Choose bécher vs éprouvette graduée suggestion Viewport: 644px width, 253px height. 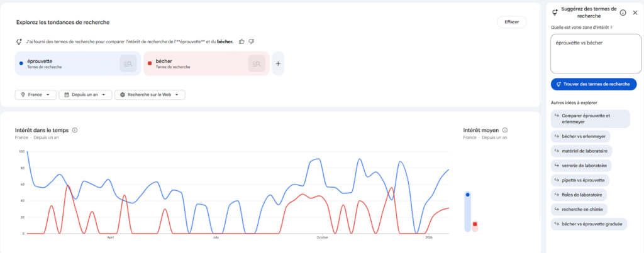[x=589, y=224]
